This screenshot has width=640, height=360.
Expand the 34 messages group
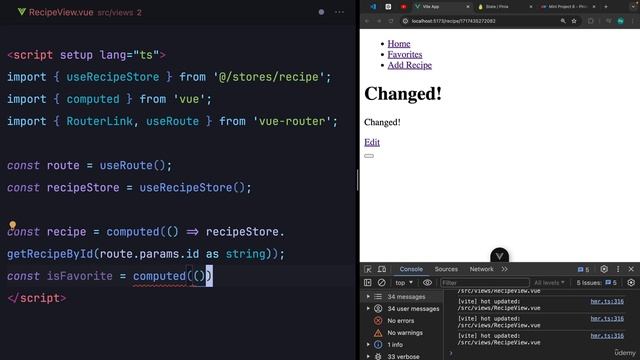click(x=368, y=297)
